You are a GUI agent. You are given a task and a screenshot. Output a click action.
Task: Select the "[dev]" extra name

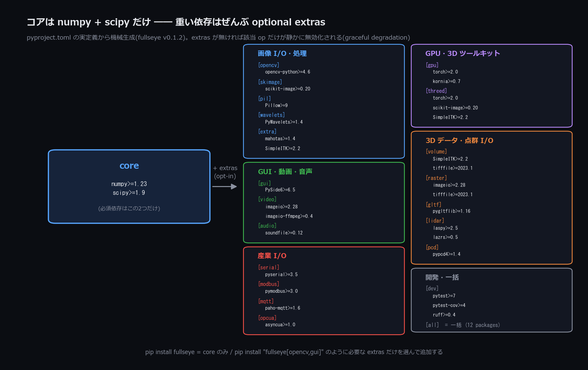pos(432,288)
